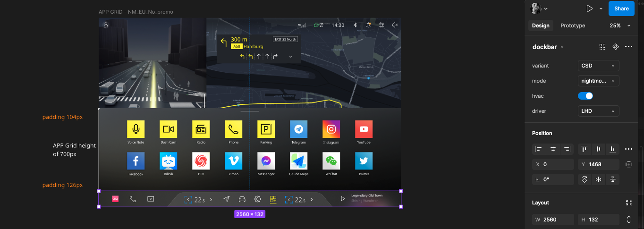Open component properties more options ellipsis
The image size is (644, 229).
pyautogui.click(x=628, y=47)
